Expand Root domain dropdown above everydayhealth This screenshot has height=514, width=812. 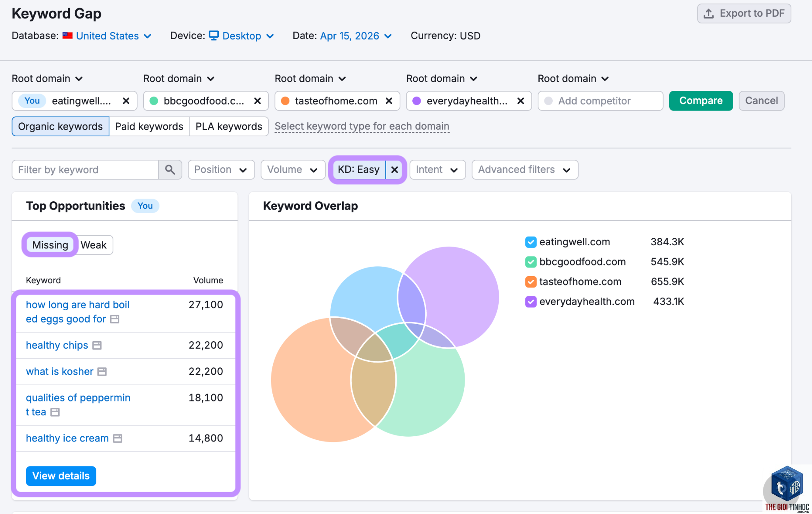click(x=442, y=78)
